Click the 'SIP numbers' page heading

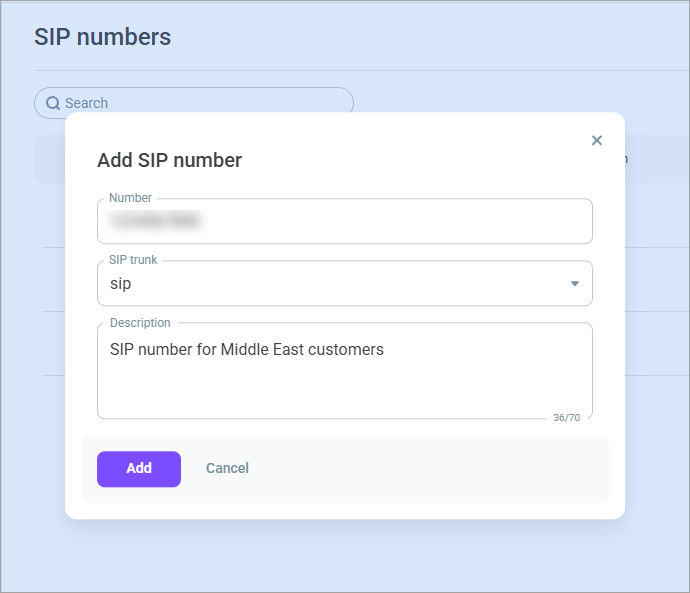(103, 37)
